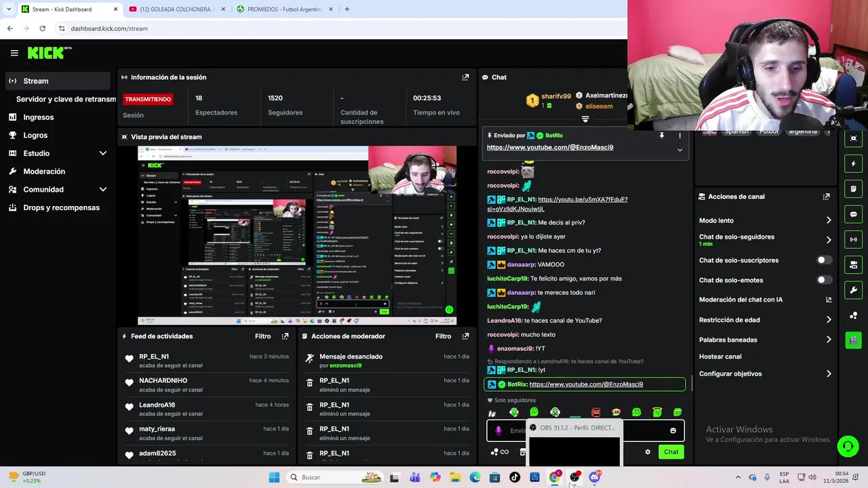Click the broadcast signal sidebar icon

[853, 239]
